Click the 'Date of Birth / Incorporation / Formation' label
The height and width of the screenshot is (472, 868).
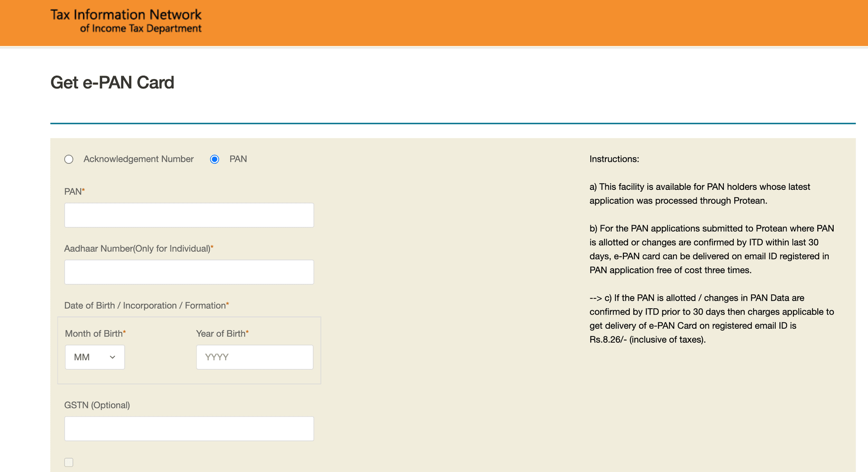[x=145, y=306]
